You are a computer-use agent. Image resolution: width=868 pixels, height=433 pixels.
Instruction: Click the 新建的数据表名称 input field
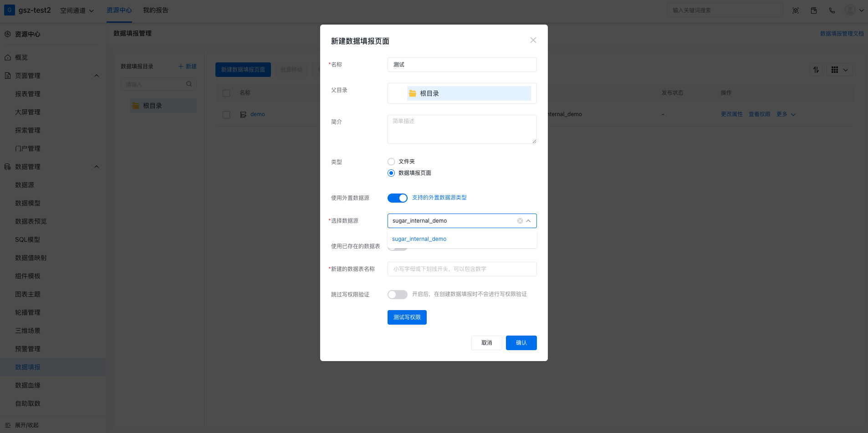[x=462, y=269]
